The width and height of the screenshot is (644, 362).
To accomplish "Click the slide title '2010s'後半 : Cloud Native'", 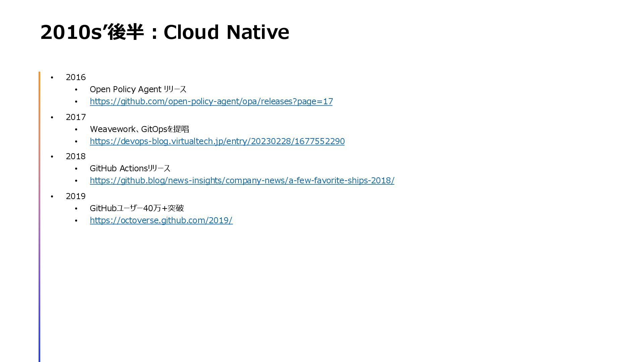I will click(x=164, y=32).
